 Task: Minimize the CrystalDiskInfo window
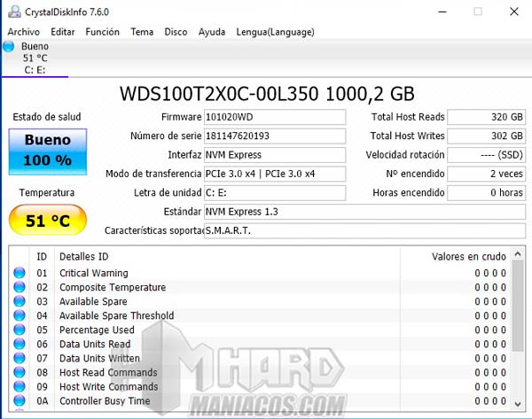pyautogui.click(x=442, y=12)
